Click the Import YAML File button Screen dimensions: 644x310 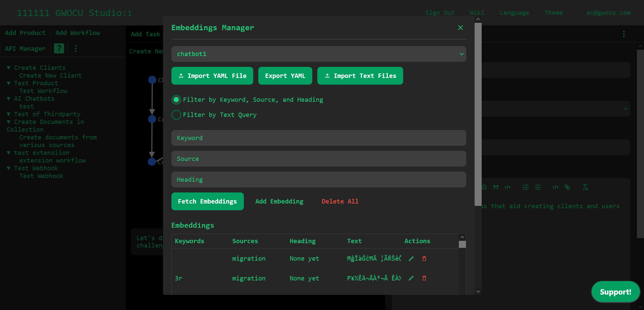pyautogui.click(x=212, y=76)
